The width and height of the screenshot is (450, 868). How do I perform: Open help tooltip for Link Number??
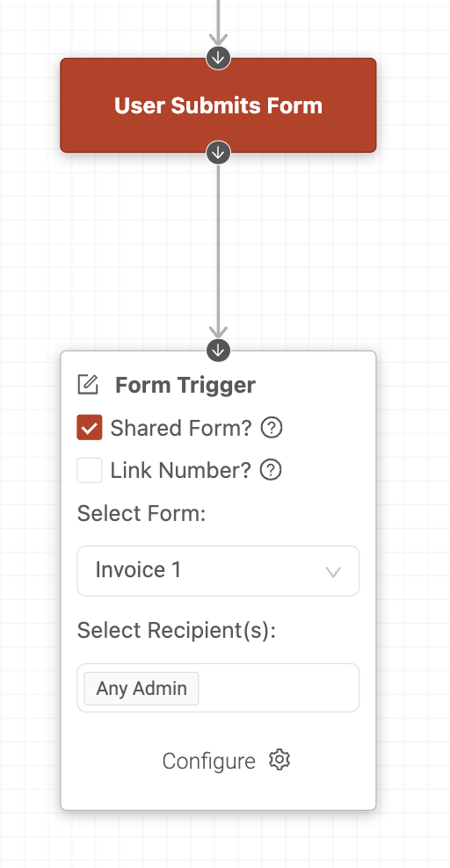click(x=271, y=470)
